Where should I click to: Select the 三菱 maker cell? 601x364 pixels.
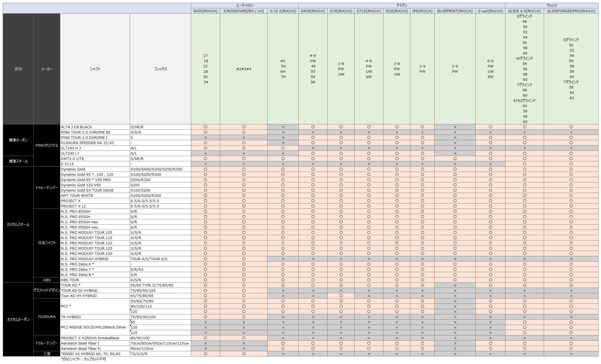[x=47, y=354]
